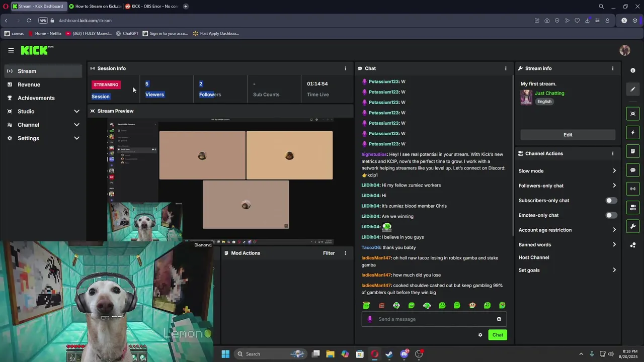
Task: Click the Edit stream info button
Action: (x=568, y=135)
